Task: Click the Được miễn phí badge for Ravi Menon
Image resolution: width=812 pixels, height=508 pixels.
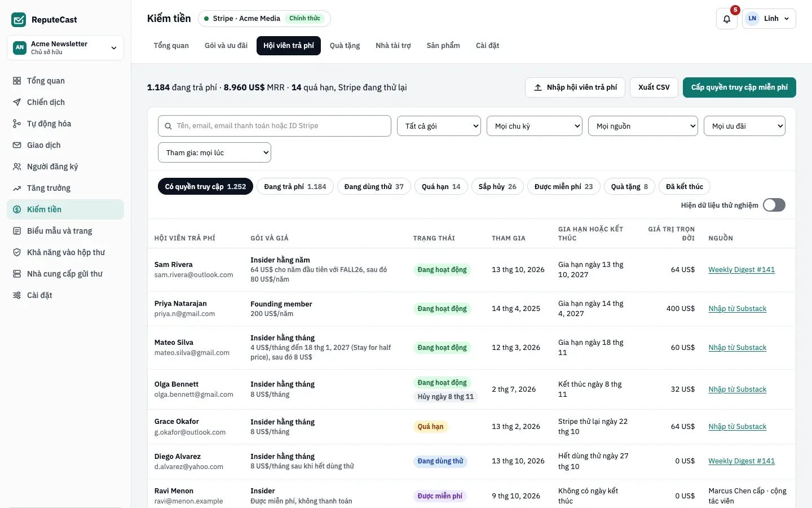Action: (440, 496)
